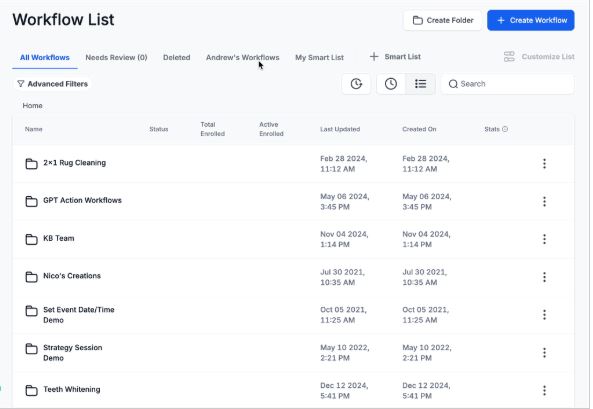
Task: Open the Customize List options
Action: pos(539,57)
